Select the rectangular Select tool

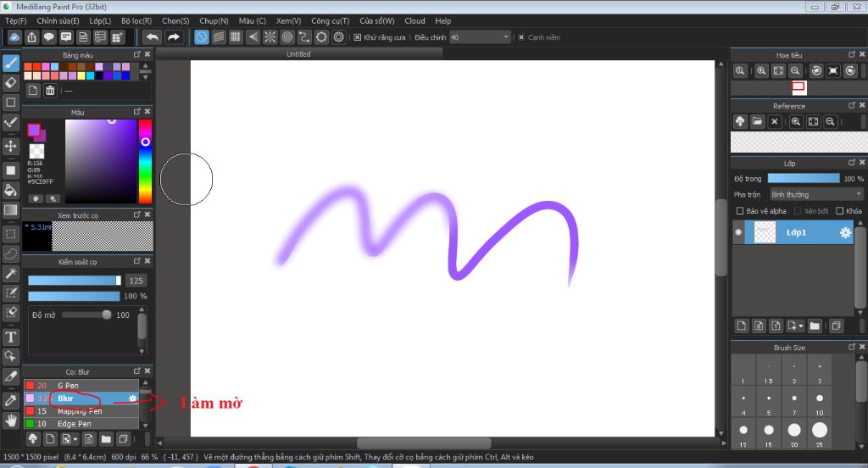click(10, 234)
